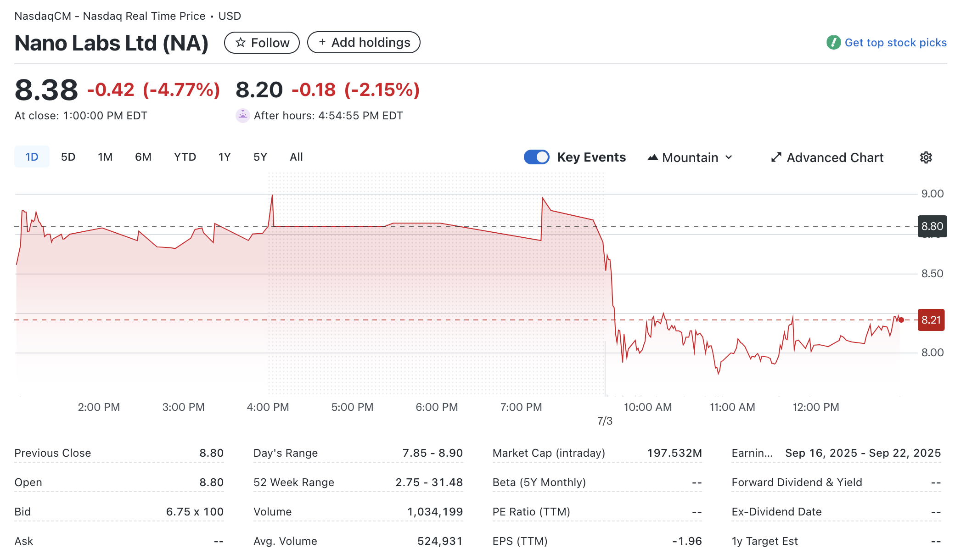
Task: Click the star icon to follow Nano Labs
Action: 241,42
